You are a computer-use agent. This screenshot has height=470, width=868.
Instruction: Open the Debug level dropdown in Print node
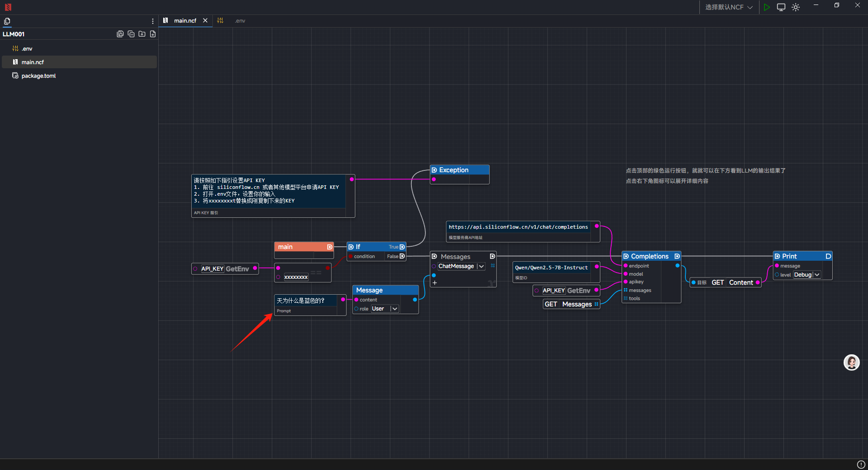(816, 275)
